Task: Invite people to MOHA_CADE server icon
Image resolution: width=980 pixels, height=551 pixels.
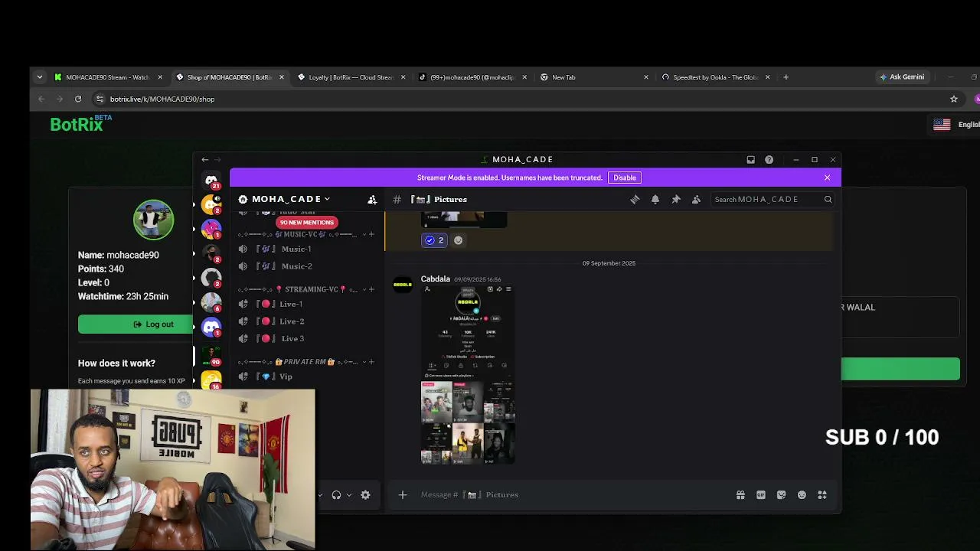Action: click(x=372, y=199)
